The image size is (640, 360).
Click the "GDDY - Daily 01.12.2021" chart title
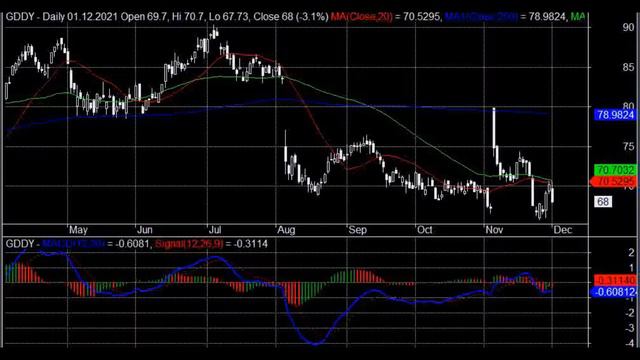click(x=62, y=17)
